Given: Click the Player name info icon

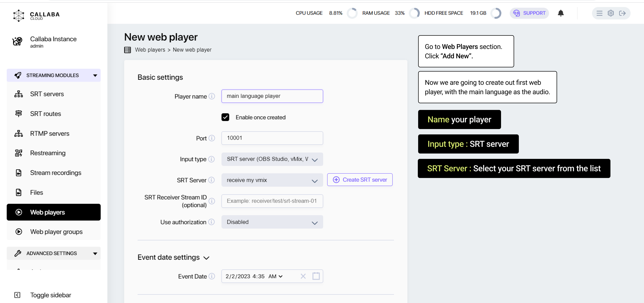Looking at the screenshot, I should pyautogui.click(x=212, y=96).
